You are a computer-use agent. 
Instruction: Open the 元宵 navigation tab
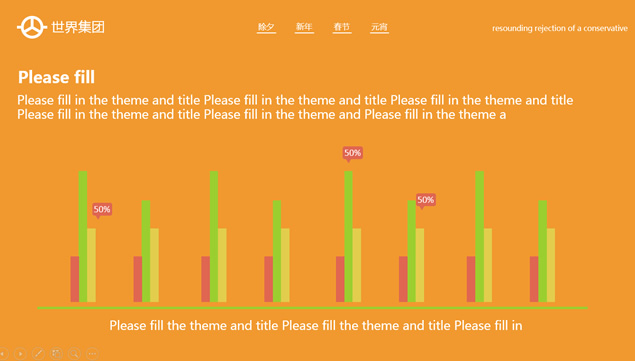tap(379, 27)
